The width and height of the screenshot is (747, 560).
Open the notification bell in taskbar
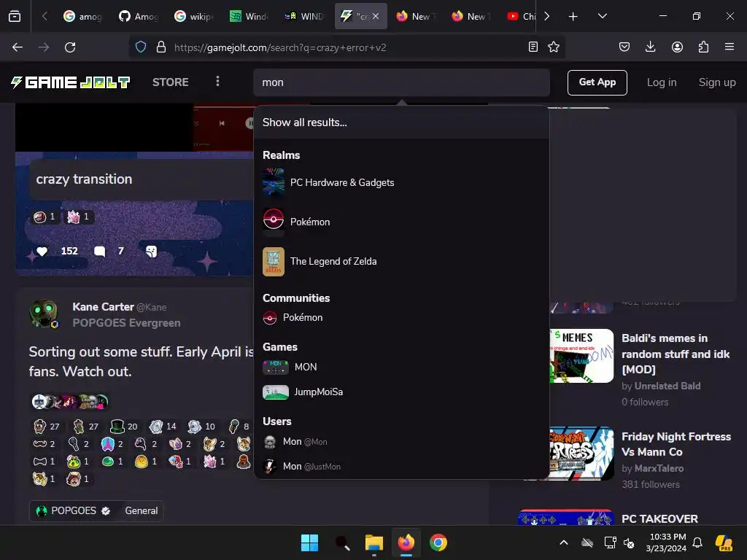click(697, 542)
